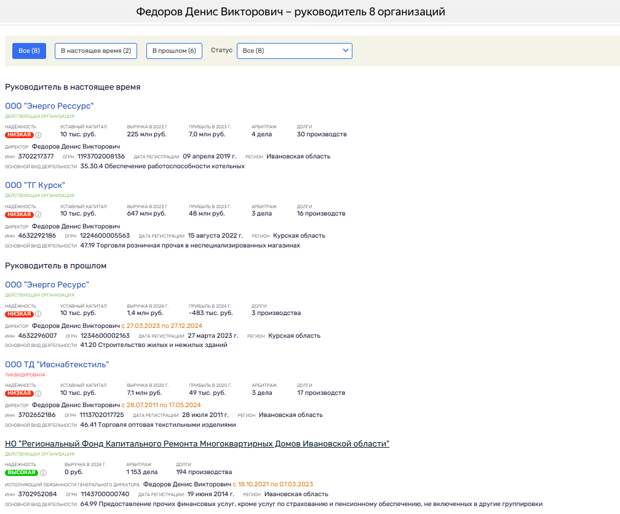Click activity '41.20 Строительство жилых и нежилых зданий'
Screen dimensions: 620x514
(154, 345)
